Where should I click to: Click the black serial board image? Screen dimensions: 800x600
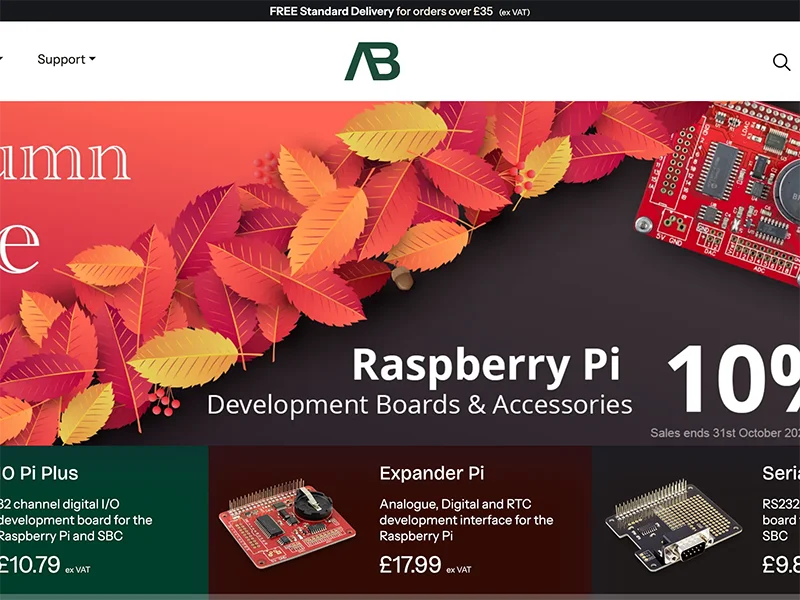(673, 526)
